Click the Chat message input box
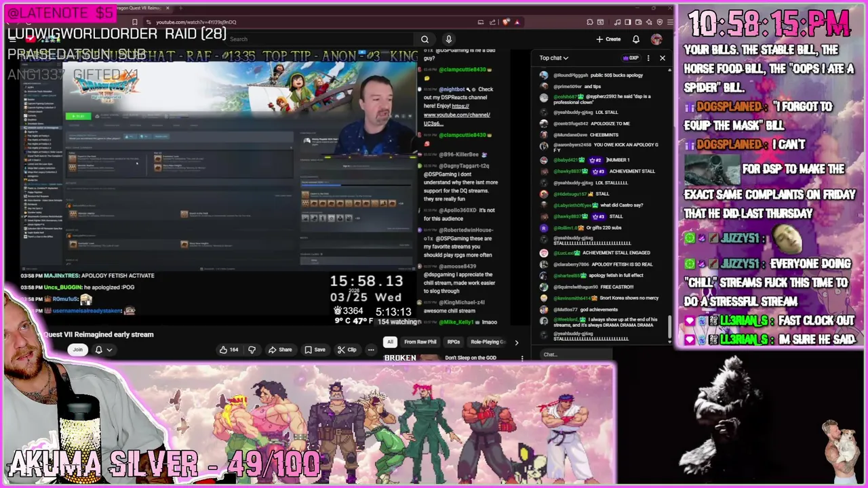 576,354
